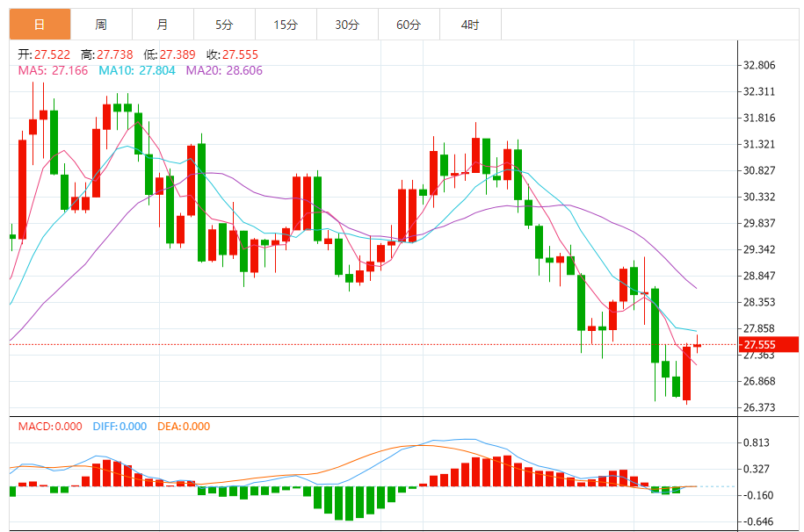Click the 32.311 price axis label

[759, 92]
